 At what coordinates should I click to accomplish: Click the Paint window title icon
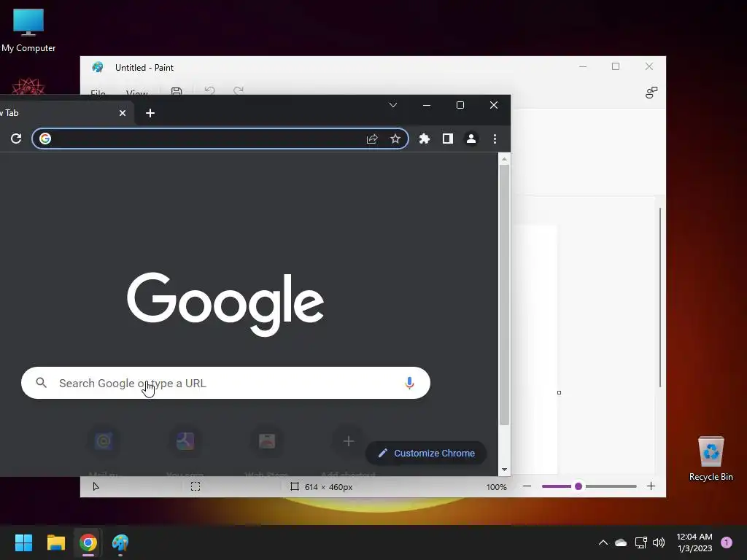coord(98,67)
